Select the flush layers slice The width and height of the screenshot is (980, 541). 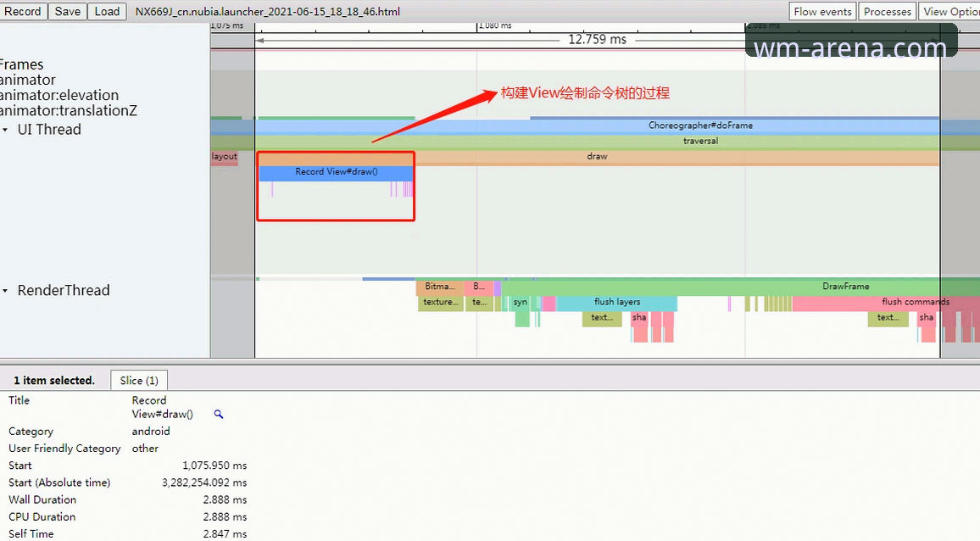point(616,302)
